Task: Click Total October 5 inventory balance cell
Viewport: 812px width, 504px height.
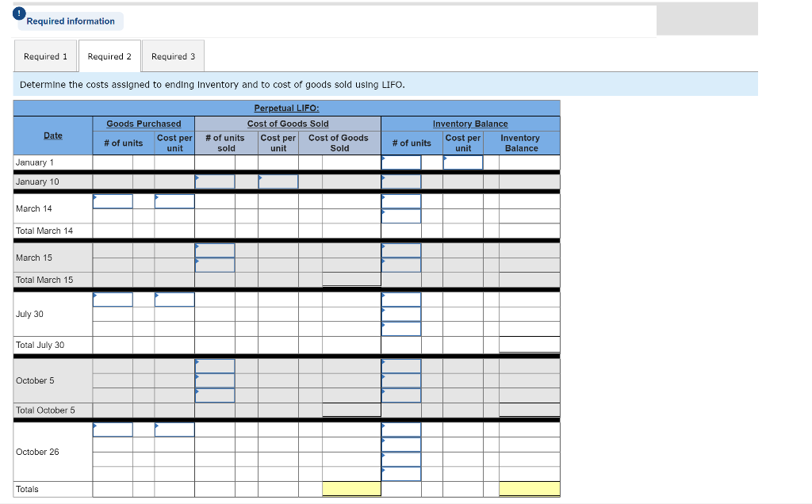Action: (529, 410)
